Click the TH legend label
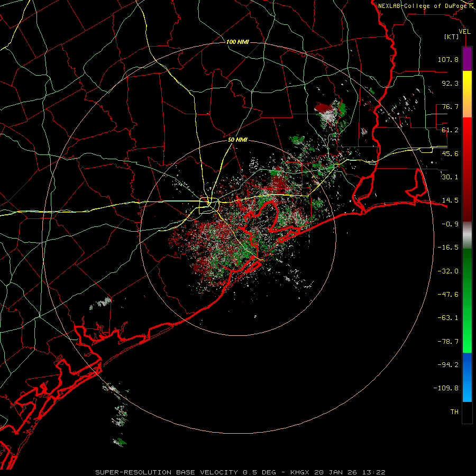476x476 pixels. [454, 412]
